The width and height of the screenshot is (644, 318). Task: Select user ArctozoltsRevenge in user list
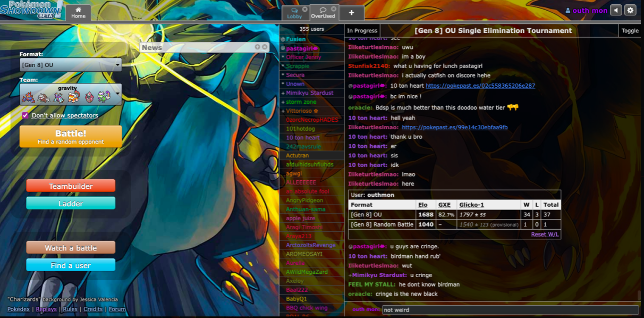point(312,245)
